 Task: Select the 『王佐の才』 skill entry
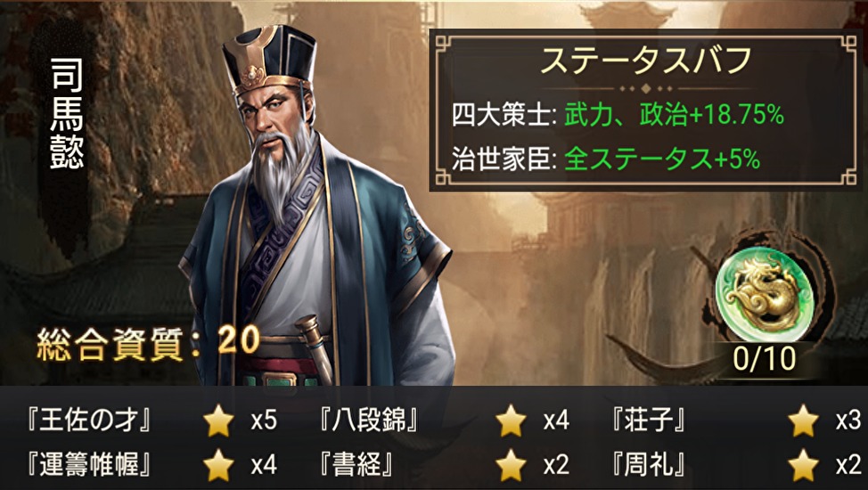point(89,421)
